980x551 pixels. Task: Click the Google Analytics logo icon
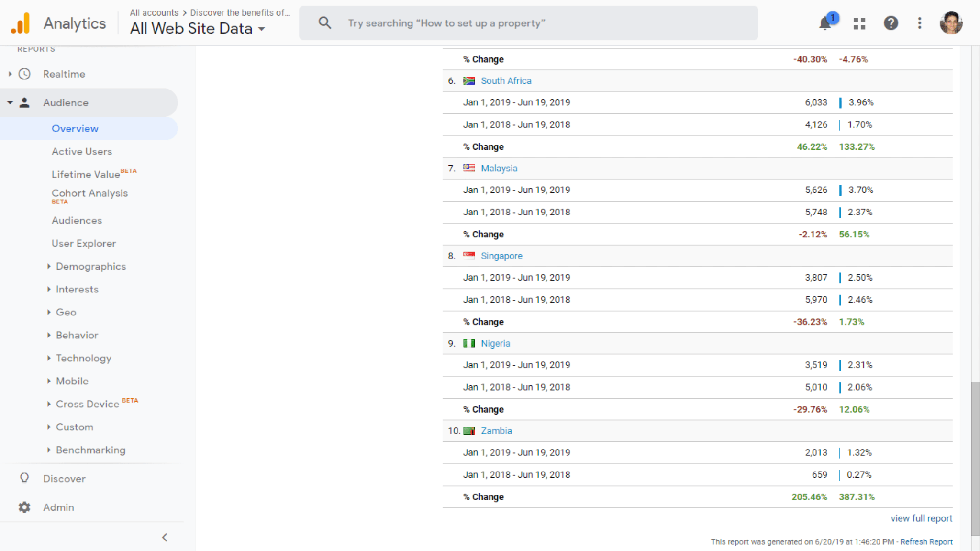[21, 23]
